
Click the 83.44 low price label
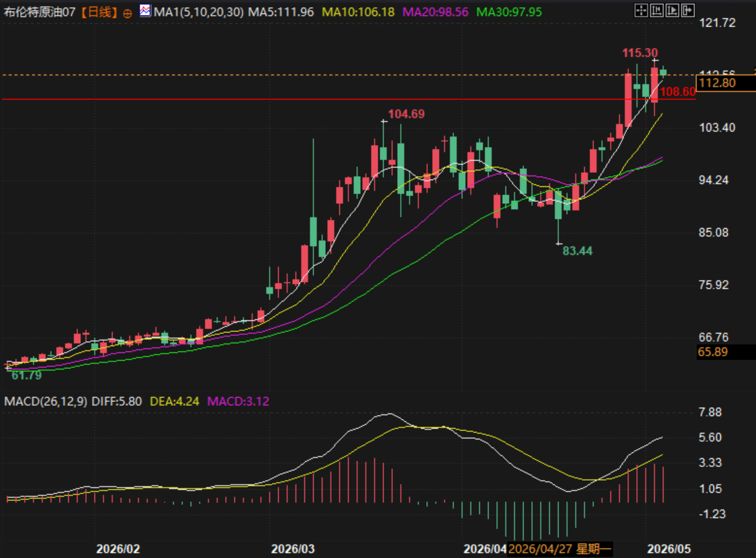(x=577, y=251)
